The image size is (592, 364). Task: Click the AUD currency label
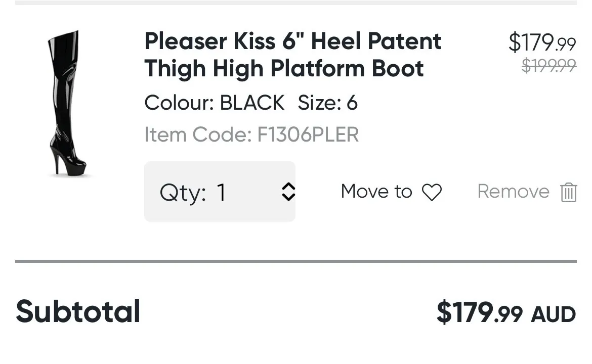pos(553,314)
